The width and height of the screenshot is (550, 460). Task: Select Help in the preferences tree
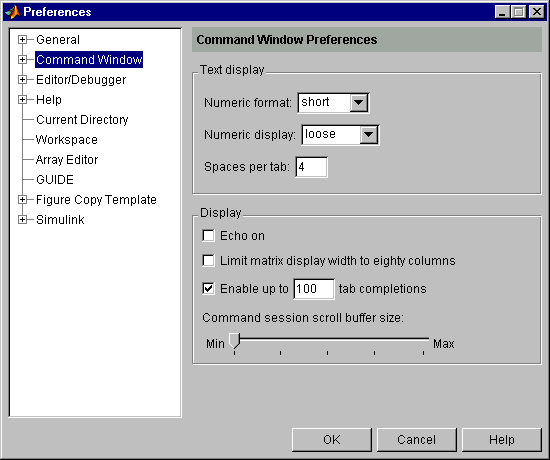(49, 100)
